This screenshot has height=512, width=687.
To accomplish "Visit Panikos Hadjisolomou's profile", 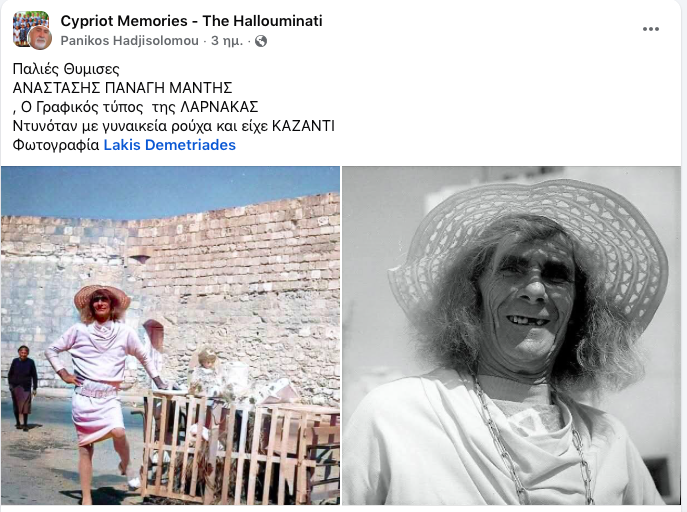I will [130, 41].
